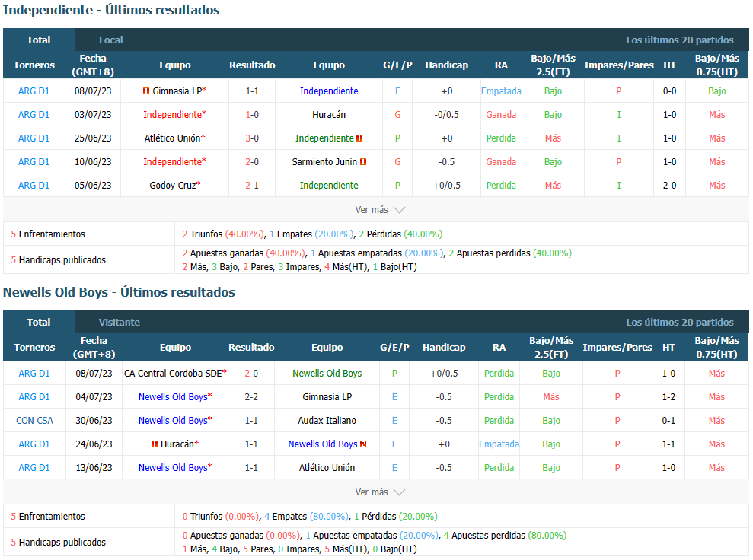
Task: Click the red card icon beside Sarmiento Junin
Action: (x=363, y=162)
